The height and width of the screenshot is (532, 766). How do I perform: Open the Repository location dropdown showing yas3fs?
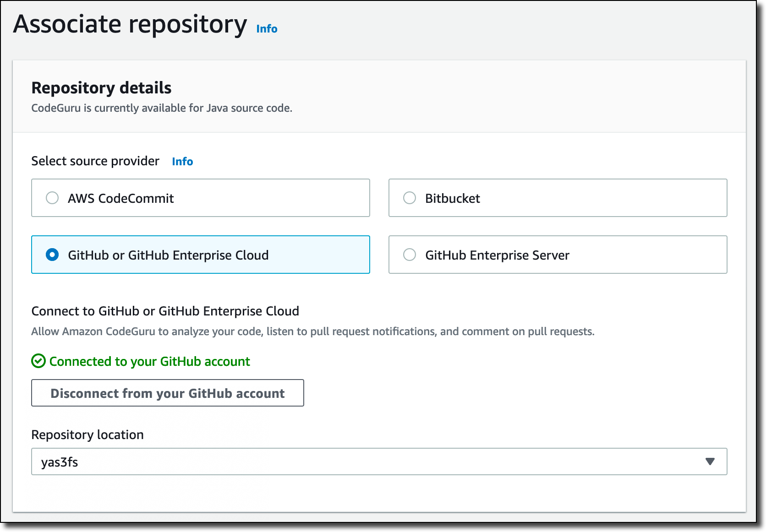coord(379,461)
